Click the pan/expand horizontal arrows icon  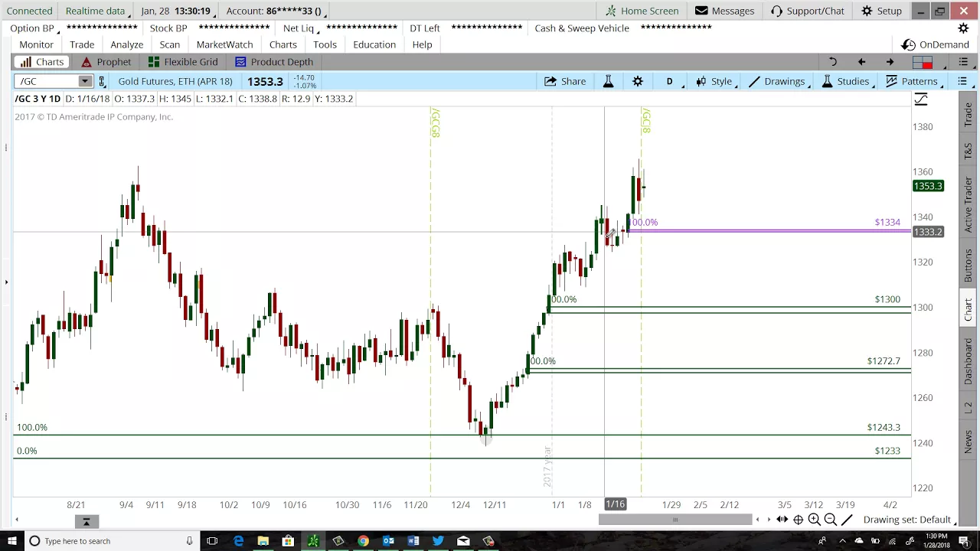click(782, 520)
